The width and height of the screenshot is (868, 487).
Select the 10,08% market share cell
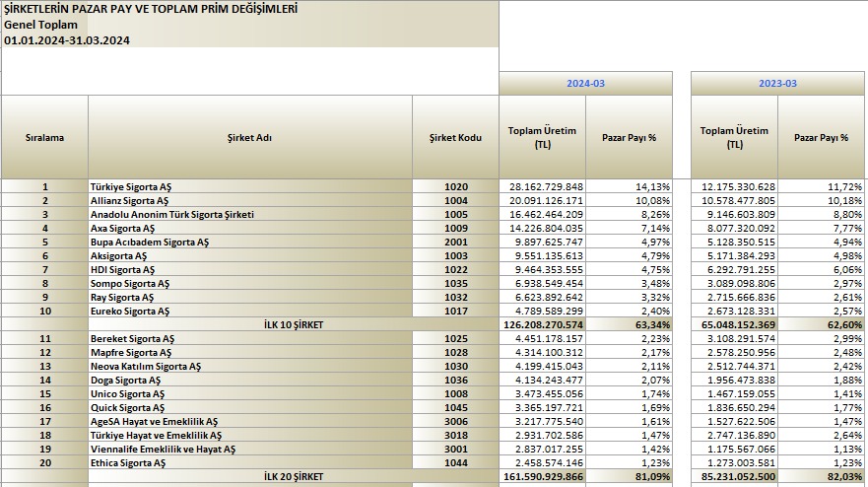tap(630, 200)
